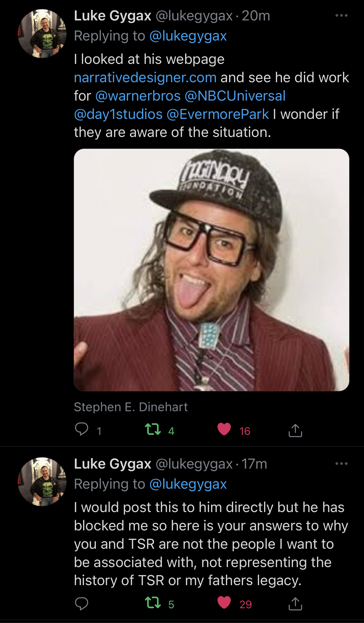Retweet the tweet about TSR legacy

[153, 603]
